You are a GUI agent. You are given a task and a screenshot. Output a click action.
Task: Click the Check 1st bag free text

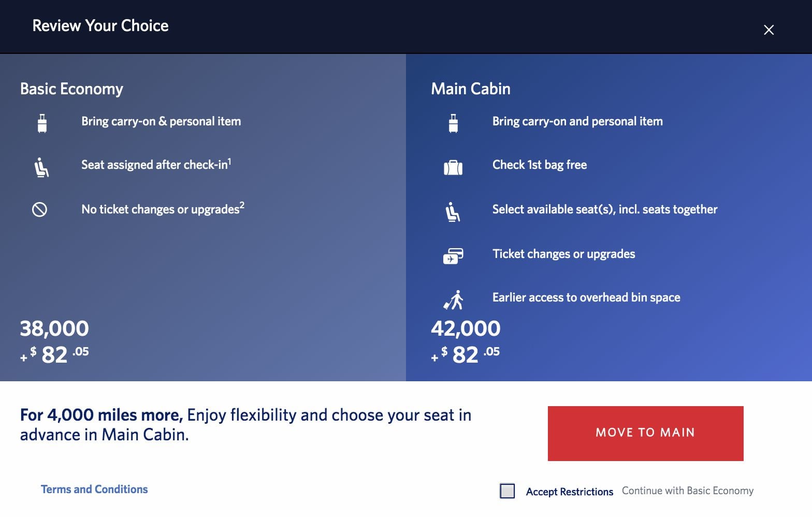tap(540, 165)
